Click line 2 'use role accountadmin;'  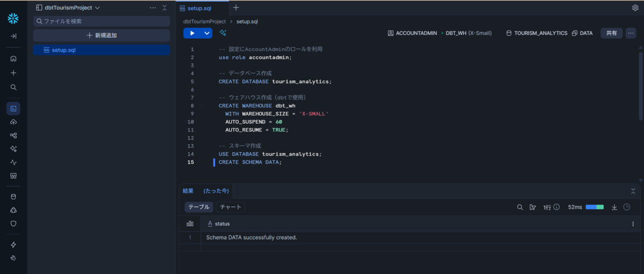(255, 57)
